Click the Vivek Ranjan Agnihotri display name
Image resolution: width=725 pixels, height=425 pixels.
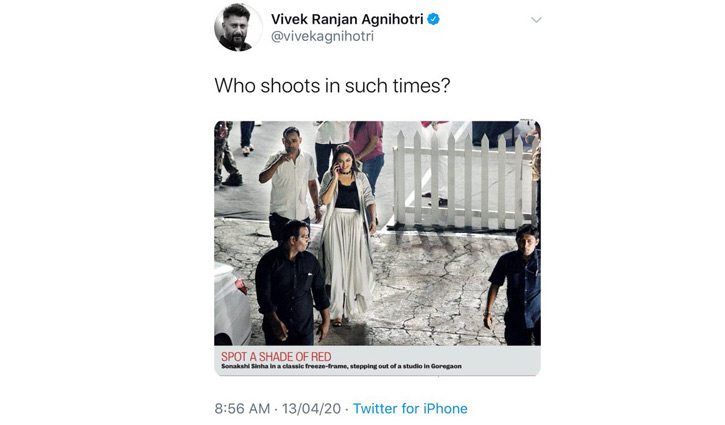point(347,20)
